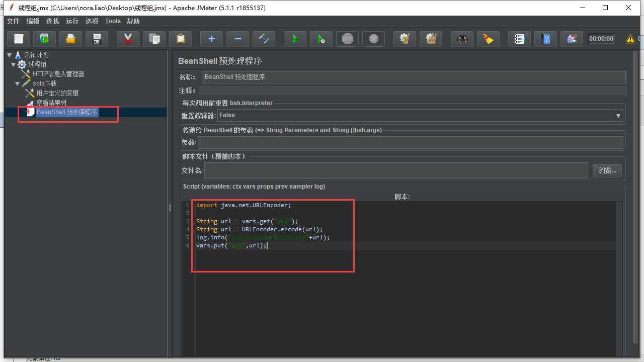Click the 浏览... button
Image resolution: width=644 pixels, height=362 pixels.
[607, 170]
